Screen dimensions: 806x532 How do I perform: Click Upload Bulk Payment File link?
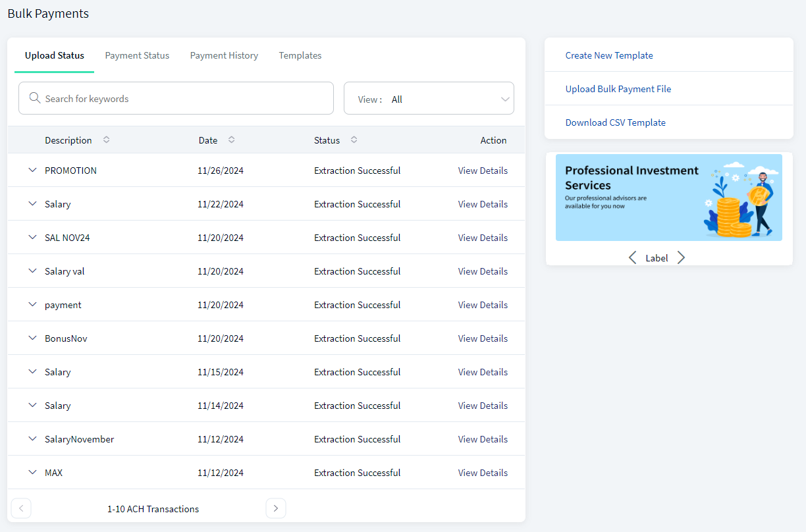[x=618, y=89]
